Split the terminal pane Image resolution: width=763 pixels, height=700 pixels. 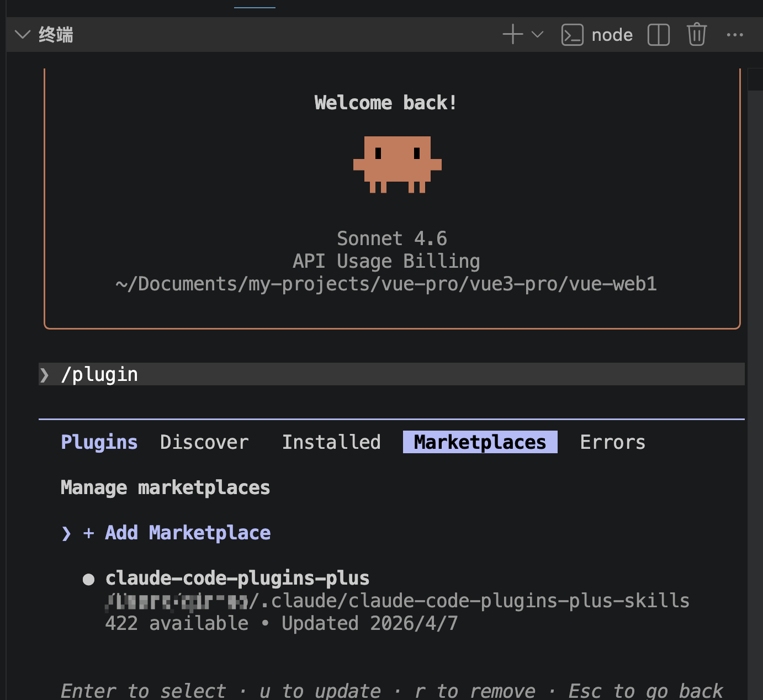click(658, 35)
